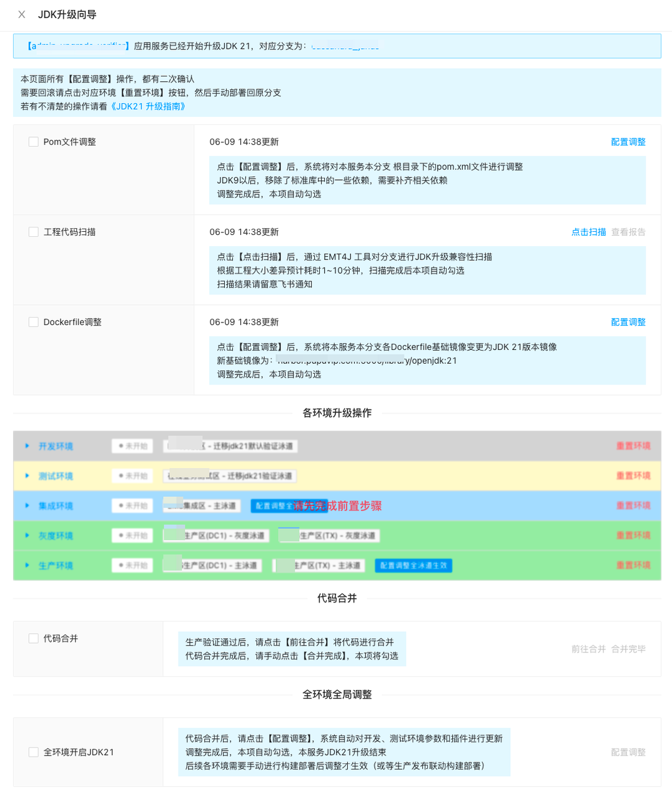Expand the 测试环境 row
The width and height of the screenshot is (672, 800).
point(26,476)
